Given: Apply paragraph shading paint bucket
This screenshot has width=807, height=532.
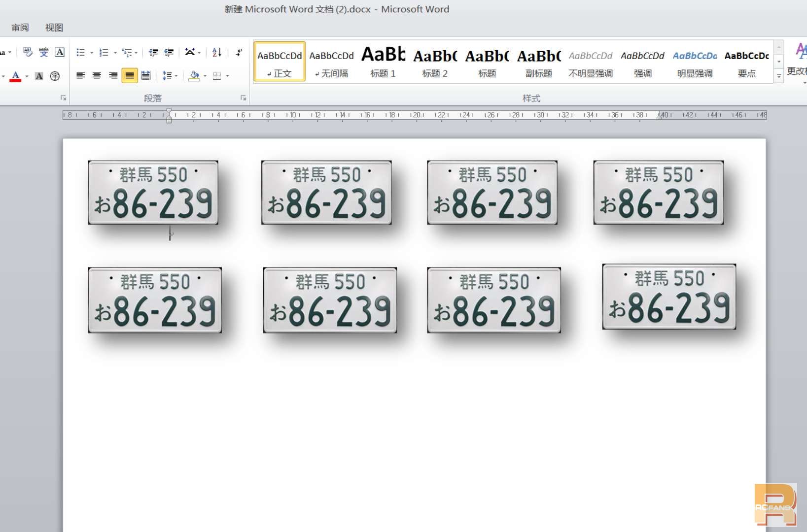Looking at the screenshot, I should (194, 76).
